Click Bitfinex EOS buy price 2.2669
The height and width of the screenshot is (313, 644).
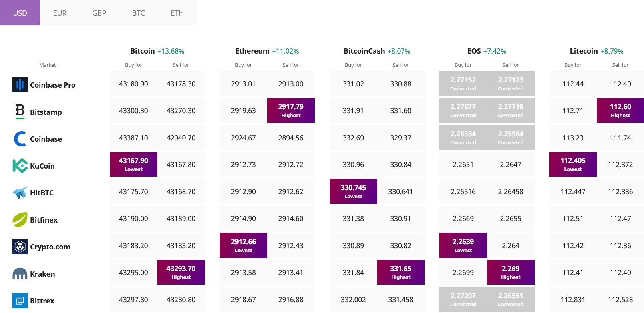click(x=463, y=219)
